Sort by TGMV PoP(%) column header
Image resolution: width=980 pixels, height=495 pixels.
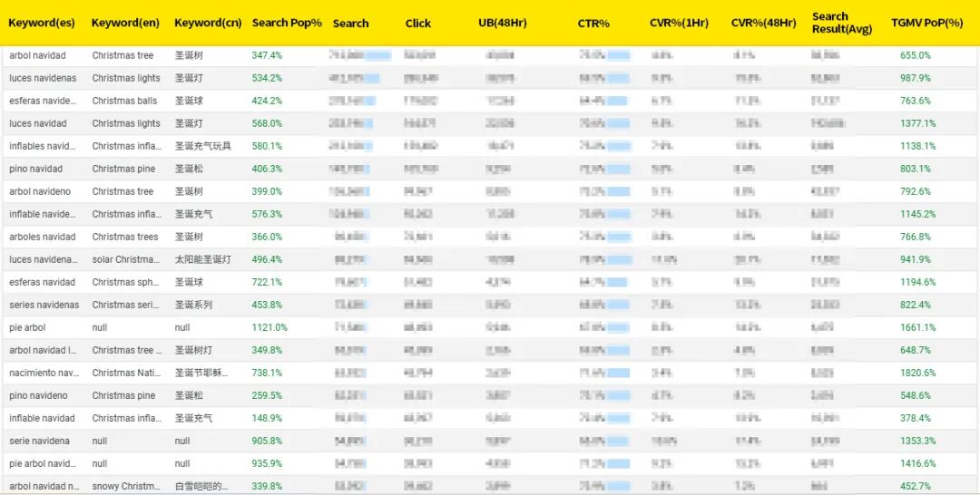pos(926,23)
